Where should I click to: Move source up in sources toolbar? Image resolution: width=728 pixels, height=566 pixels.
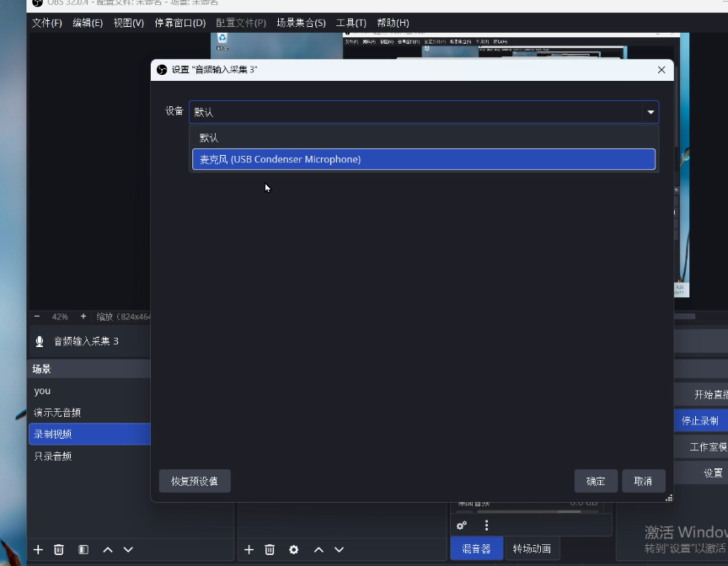(x=318, y=550)
